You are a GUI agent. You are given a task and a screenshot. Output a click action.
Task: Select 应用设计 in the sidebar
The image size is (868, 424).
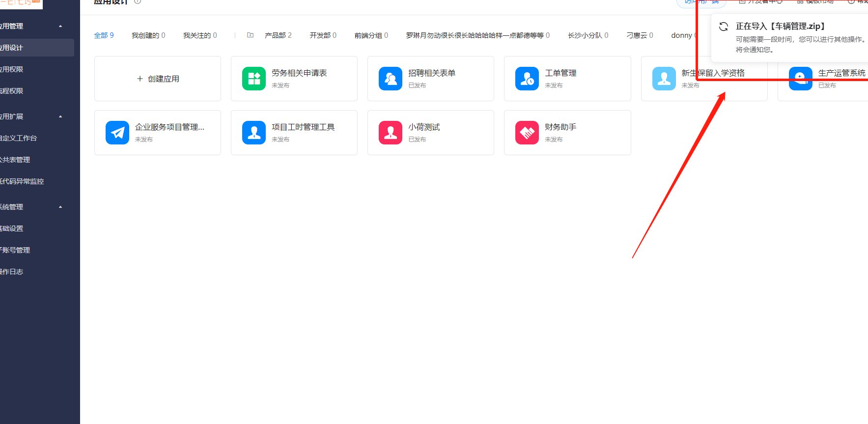[37, 48]
